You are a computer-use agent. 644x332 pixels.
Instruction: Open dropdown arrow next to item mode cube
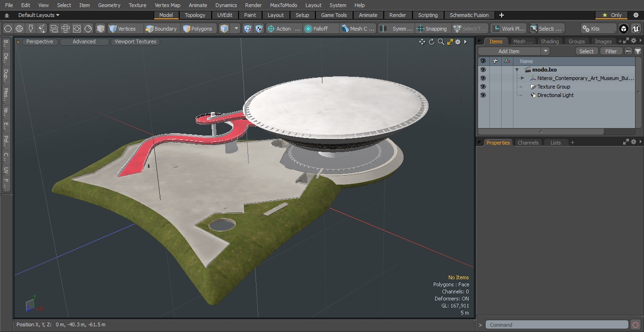(x=236, y=29)
